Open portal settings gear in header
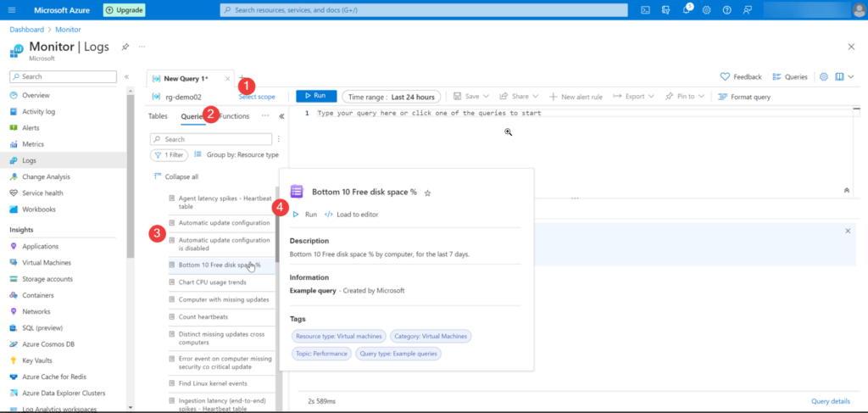This screenshot has width=868, height=413. (706, 10)
